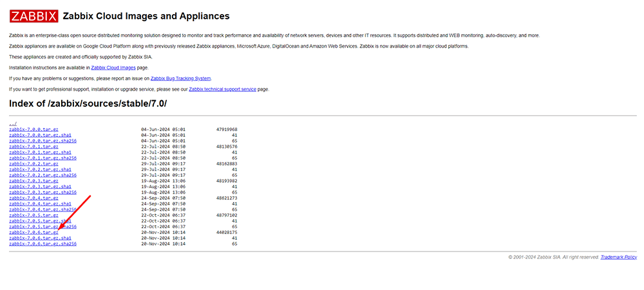Open zabbix-7.0.2.tar.gz.sha1 file

(40, 169)
